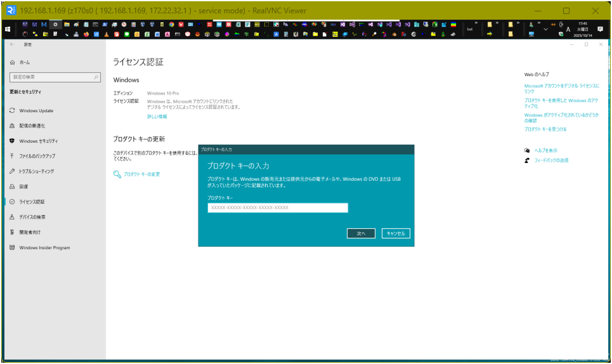
Task: Open the Calculator icon on the taskbar
Action: 285,34
